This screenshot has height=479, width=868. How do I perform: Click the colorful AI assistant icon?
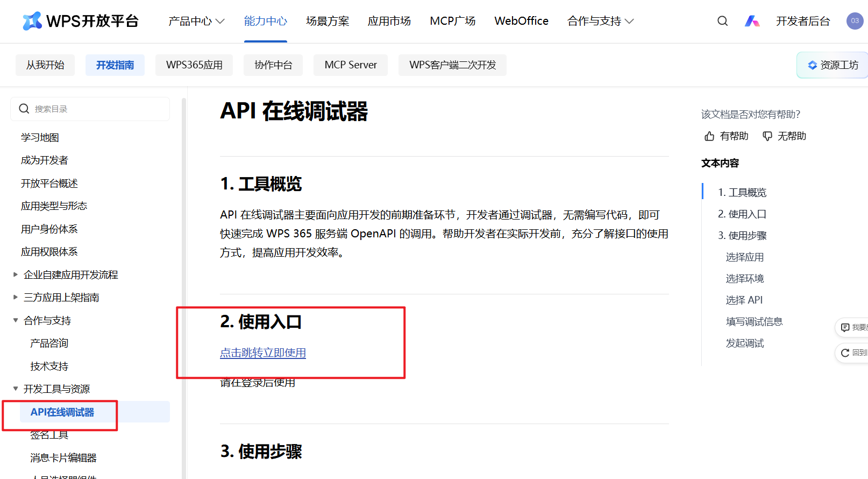click(752, 21)
